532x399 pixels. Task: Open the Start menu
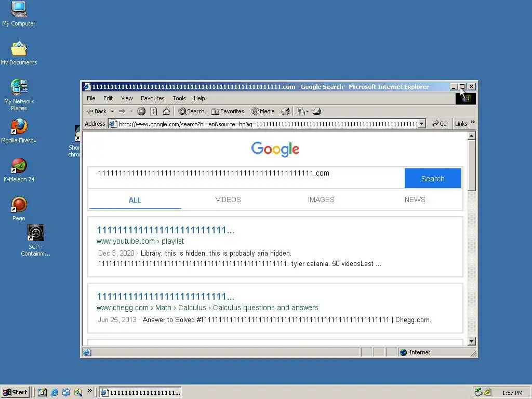click(15, 393)
